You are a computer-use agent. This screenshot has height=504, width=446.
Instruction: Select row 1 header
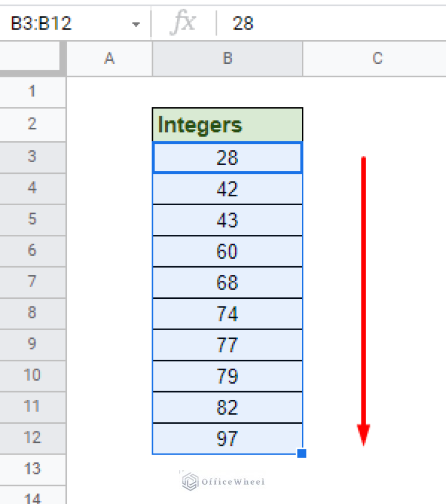click(x=33, y=92)
